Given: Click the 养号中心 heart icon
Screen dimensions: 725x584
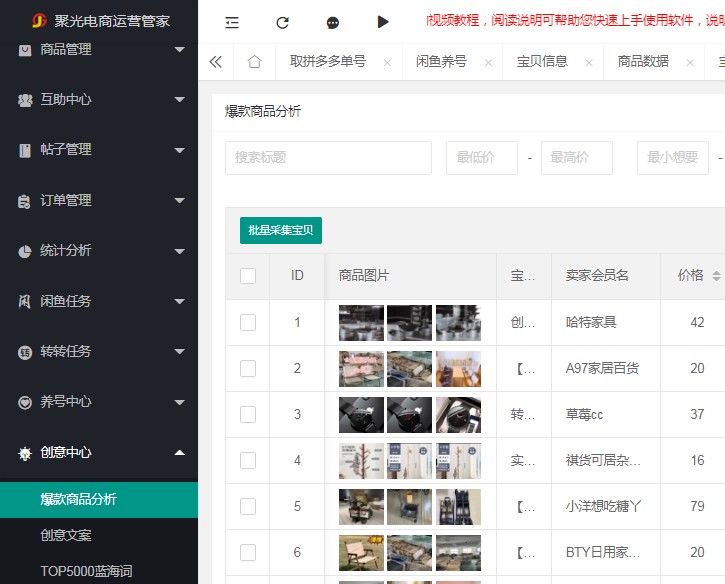Looking at the screenshot, I should coord(25,402).
